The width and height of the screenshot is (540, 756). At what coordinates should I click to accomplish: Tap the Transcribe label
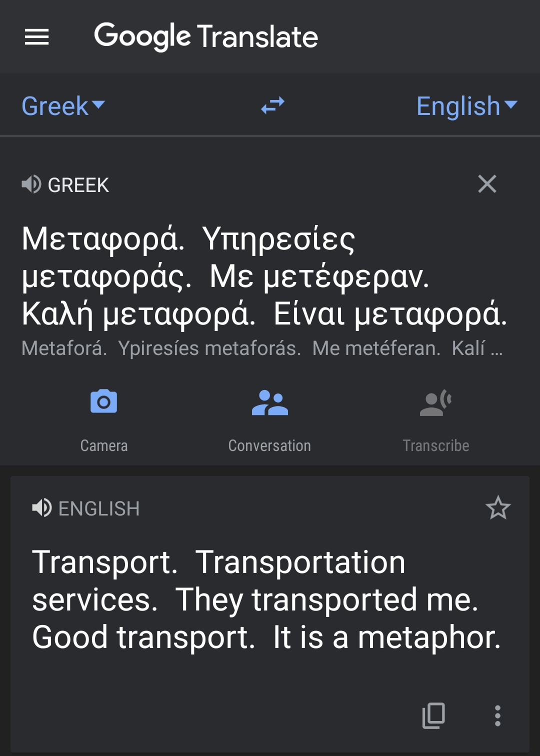436,445
